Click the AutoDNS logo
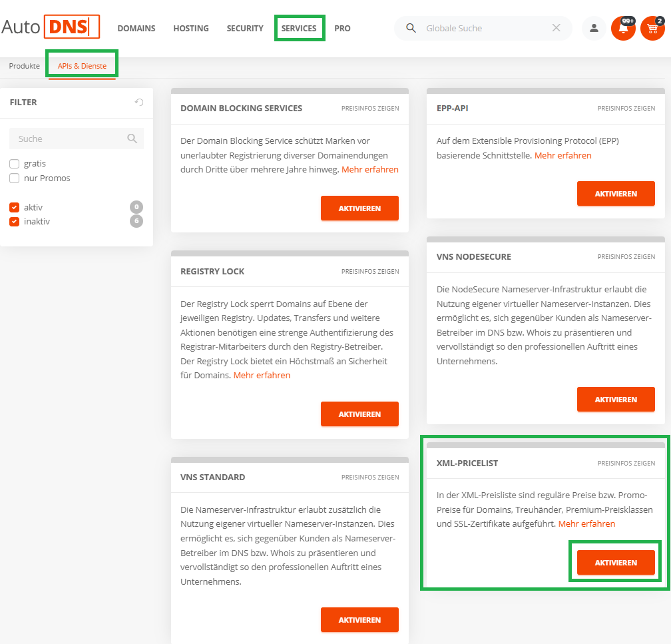The width and height of the screenshot is (671, 644). coord(51,27)
